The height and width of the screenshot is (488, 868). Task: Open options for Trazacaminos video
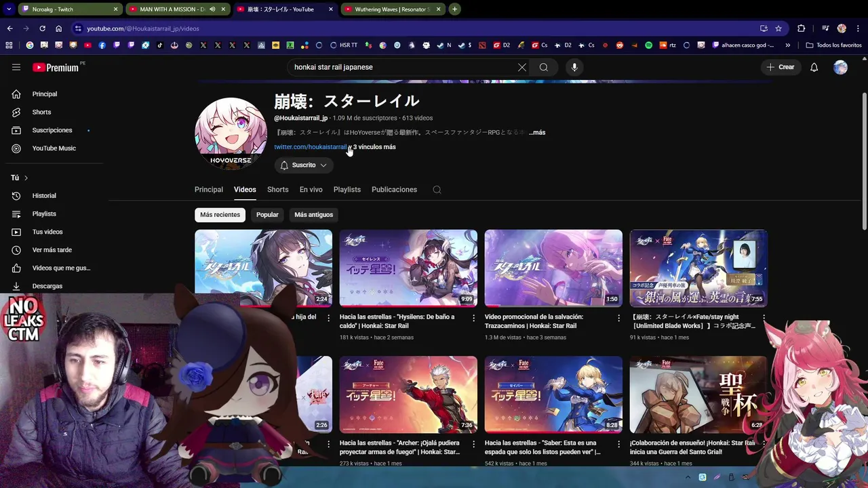point(618,318)
